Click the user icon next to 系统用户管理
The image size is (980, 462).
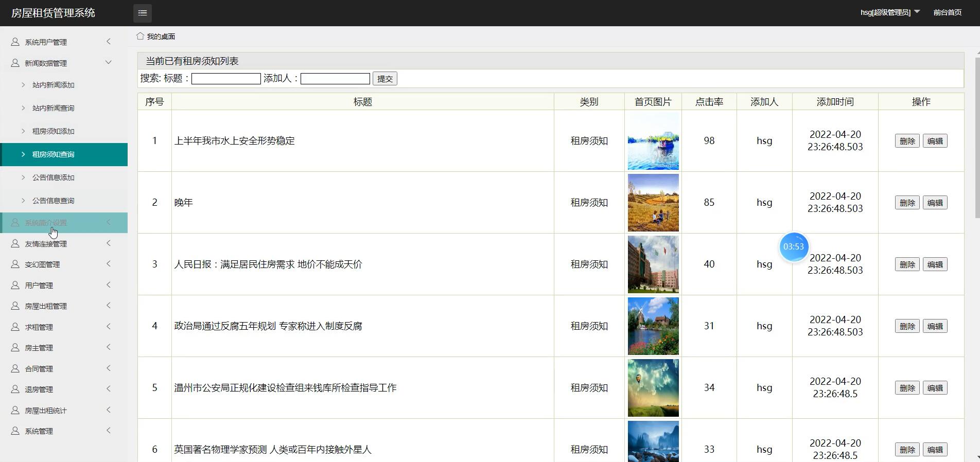[15, 42]
